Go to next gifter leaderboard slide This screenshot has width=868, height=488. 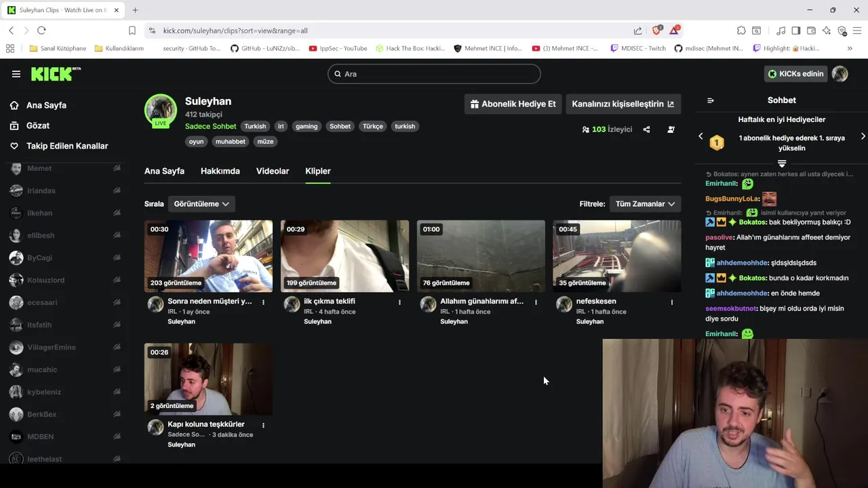point(863,136)
